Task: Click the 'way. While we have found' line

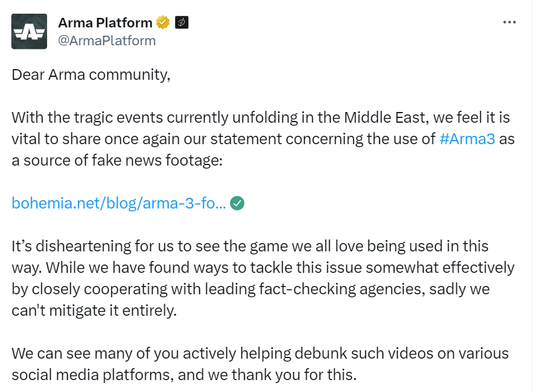Action: (263, 267)
